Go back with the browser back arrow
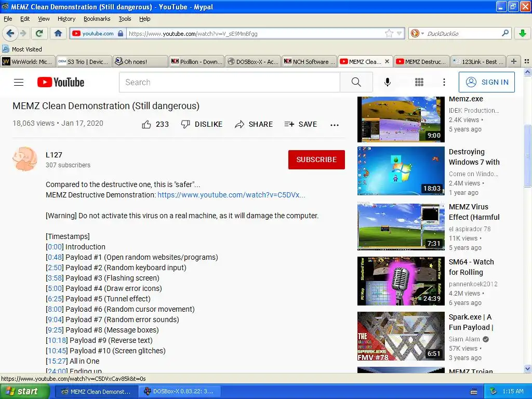 point(10,33)
